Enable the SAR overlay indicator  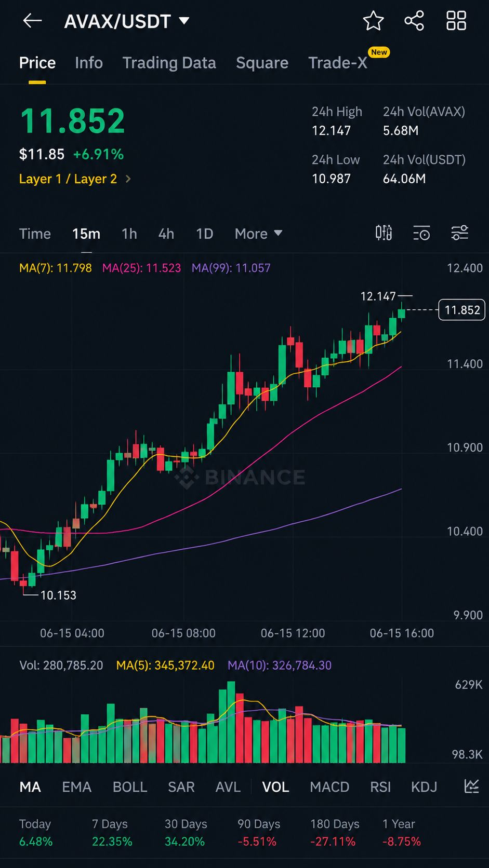point(181,787)
